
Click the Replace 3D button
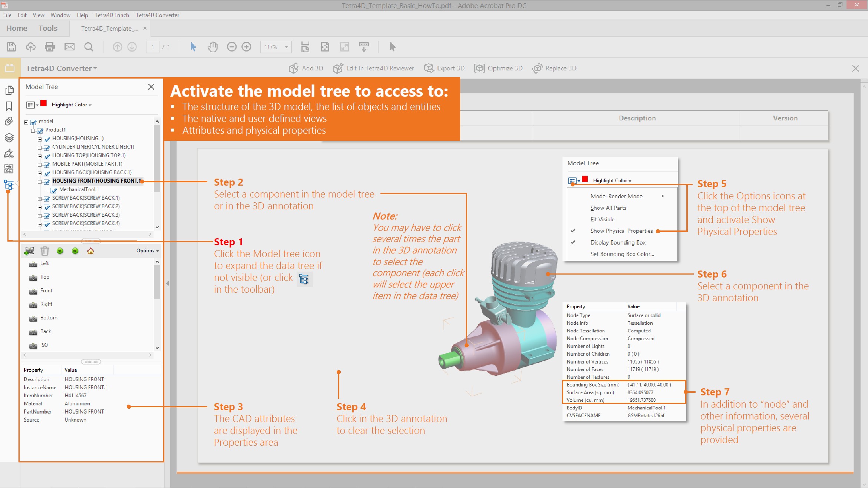pyautogui.click(x=554, y=68)
